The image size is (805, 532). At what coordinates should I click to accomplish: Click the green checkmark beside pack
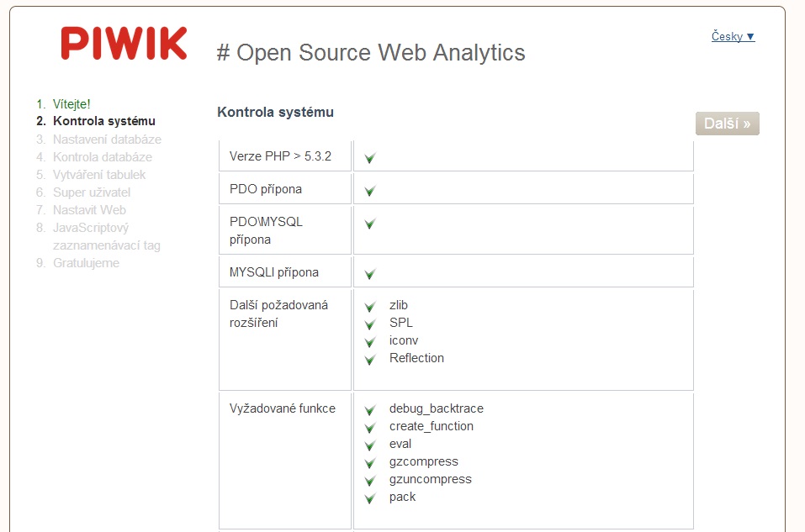click(x=369, y=498)
